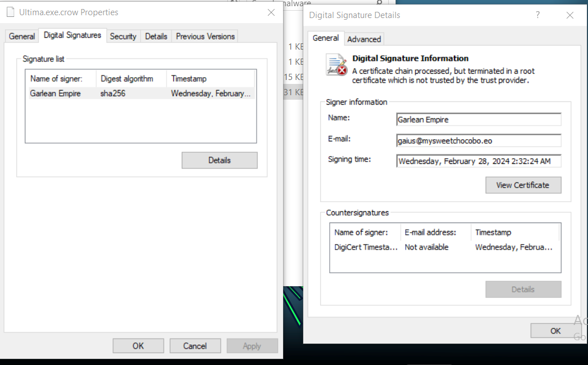Open the Security tab
The width and height of the screenshot is (588, 365).
click(123, 36)
